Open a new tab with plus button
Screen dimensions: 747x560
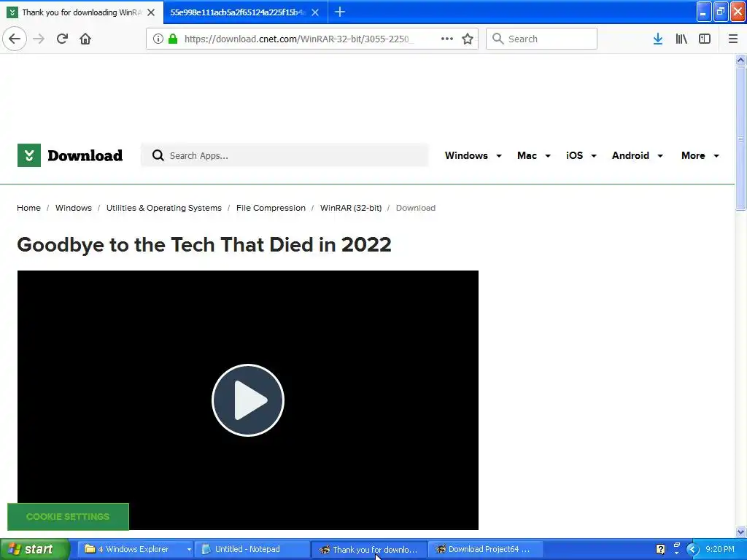coord(340,12)
